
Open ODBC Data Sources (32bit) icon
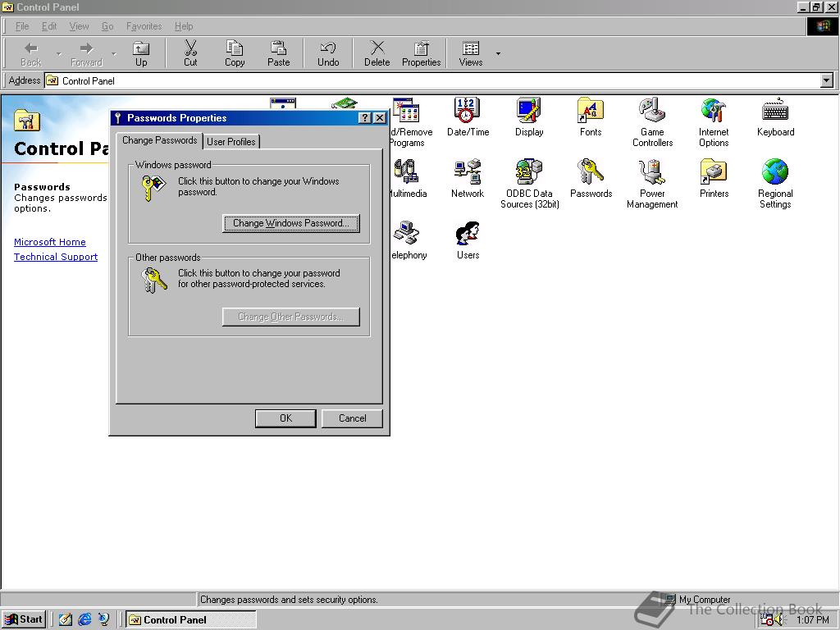(x=529, y=184)
